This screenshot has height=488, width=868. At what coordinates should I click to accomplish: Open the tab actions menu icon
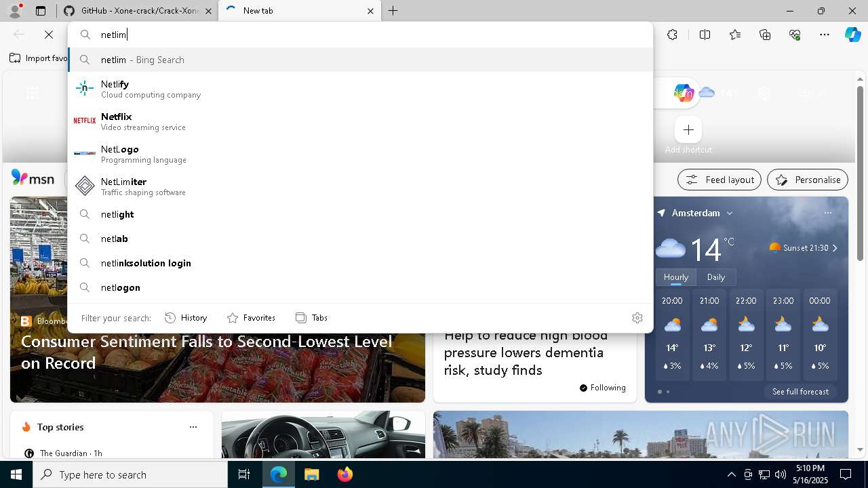tap(41, 11)
